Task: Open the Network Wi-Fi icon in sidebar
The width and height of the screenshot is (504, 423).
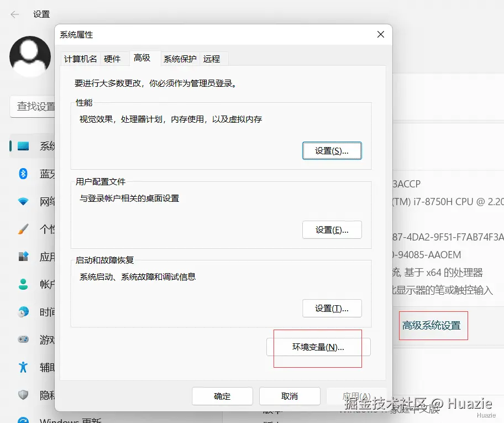Action: [23, 202]
